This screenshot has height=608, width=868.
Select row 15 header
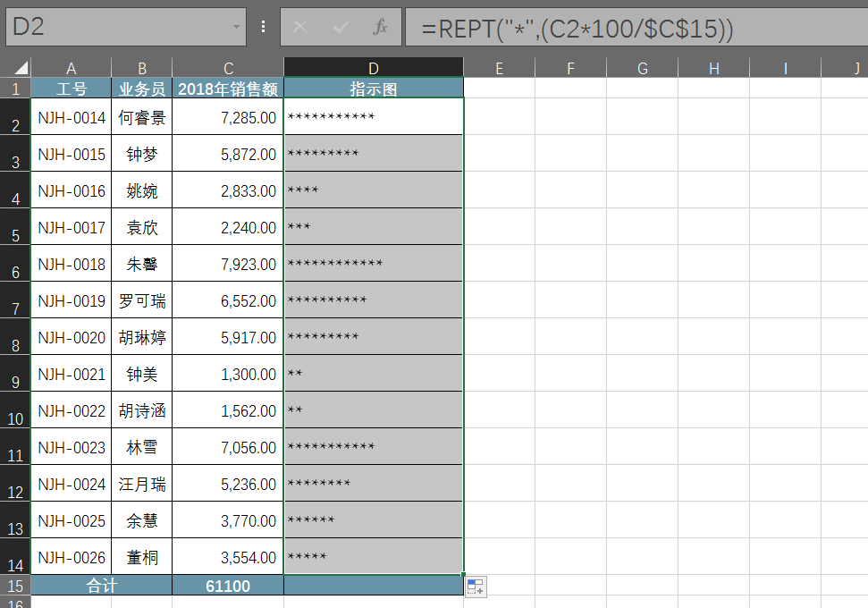(x=15, y=586)
